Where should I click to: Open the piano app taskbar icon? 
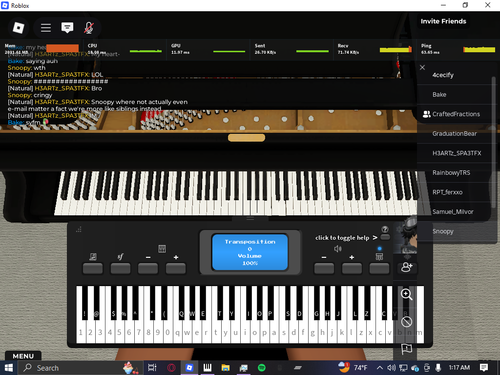[x=207, y=368]
